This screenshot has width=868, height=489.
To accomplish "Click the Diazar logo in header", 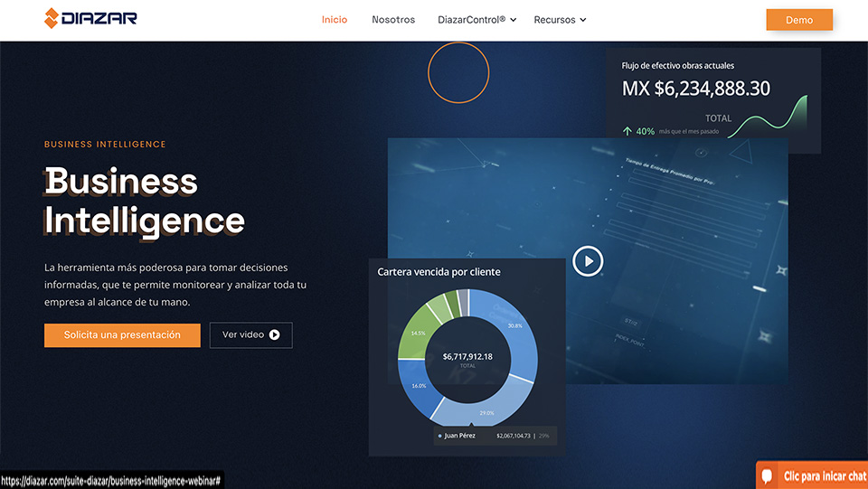I will pyautogui.click(x=90, y=18).
